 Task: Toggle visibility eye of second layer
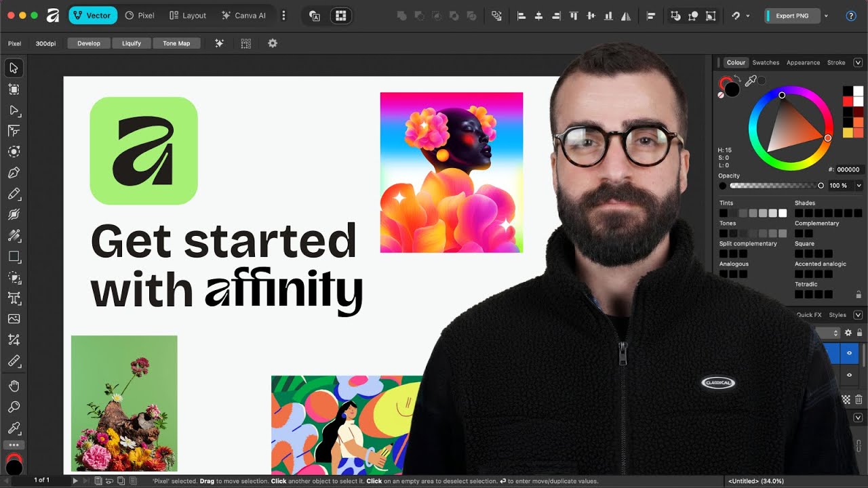tap(849, 375)
